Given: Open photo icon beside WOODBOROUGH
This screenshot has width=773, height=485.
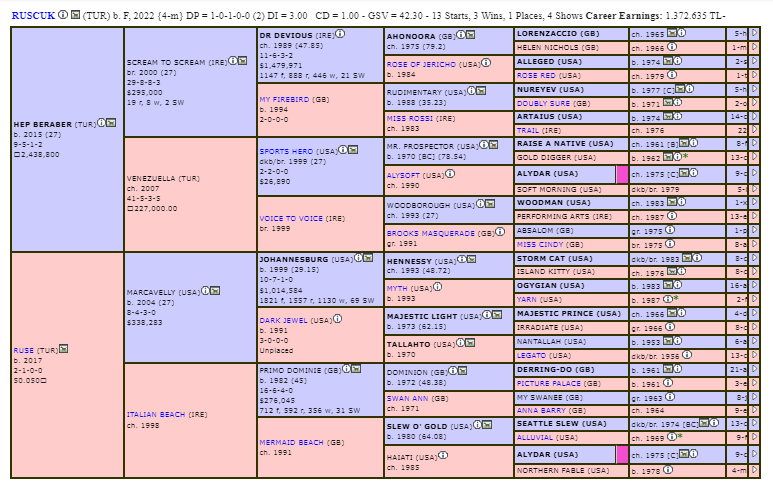Looking at the screenshot, I should coord(490,204).
